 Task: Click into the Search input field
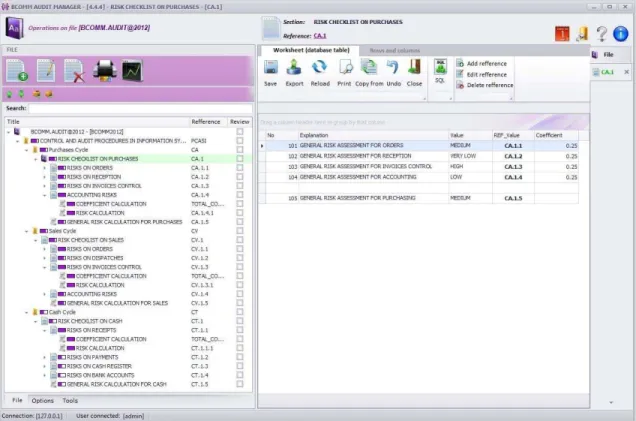140,108
